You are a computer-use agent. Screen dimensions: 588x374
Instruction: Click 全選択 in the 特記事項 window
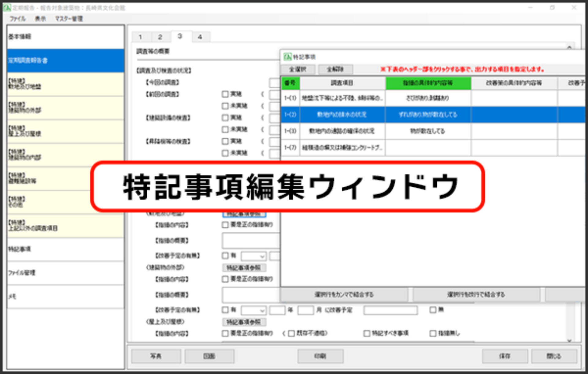pos(298,69)
